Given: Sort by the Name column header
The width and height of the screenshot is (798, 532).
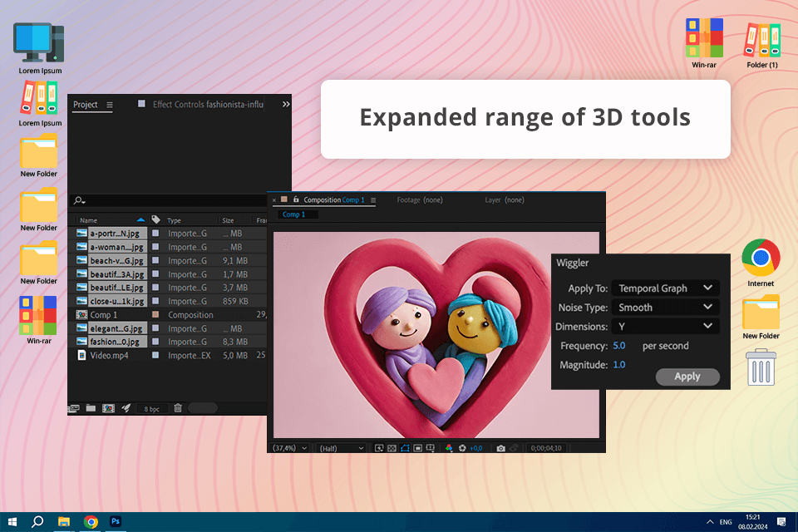Looking at the screenshot, I should [89, 220].
